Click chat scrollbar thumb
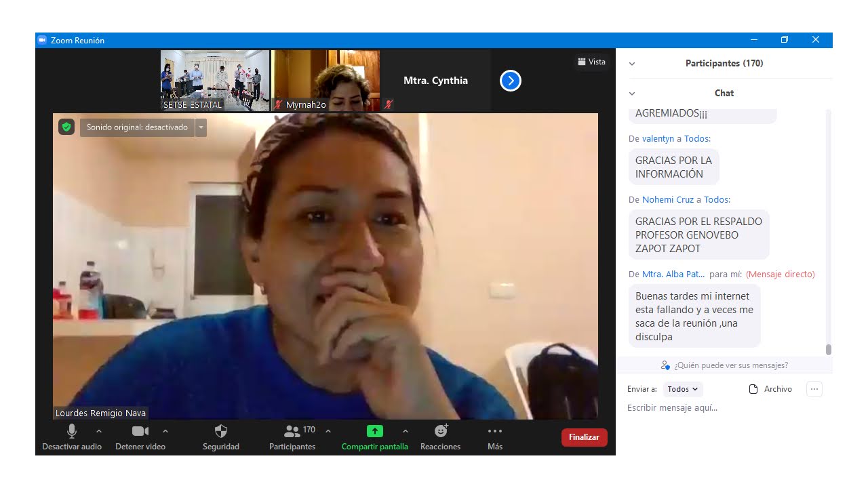Screen dimensions: 868x488 click(x=828, y=350)
